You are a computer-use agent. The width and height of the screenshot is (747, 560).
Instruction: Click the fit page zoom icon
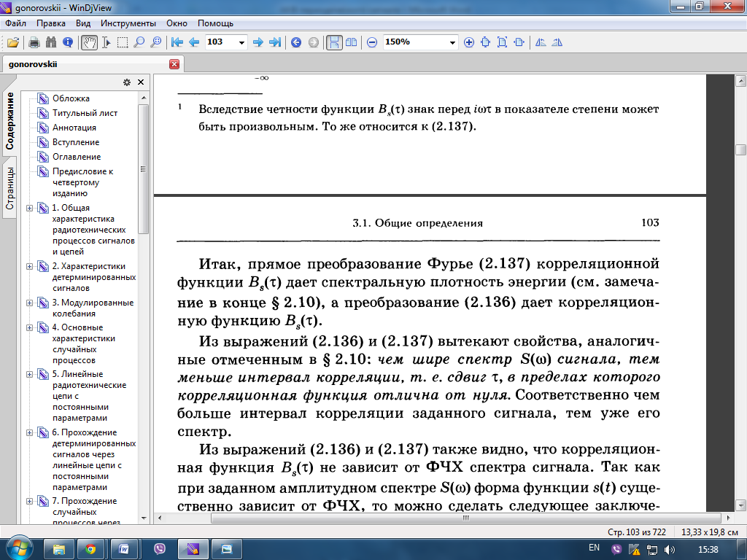coord(502,42)
